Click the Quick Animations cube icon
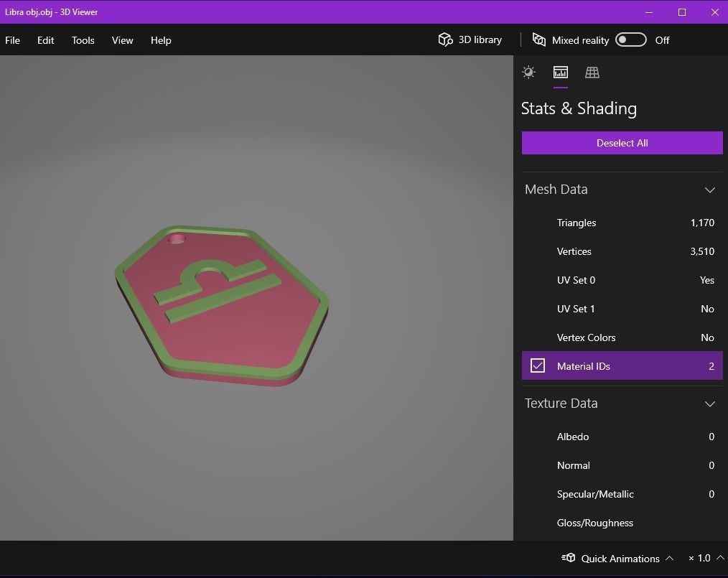Screen dimensions: 728x578 click(569, 558)
